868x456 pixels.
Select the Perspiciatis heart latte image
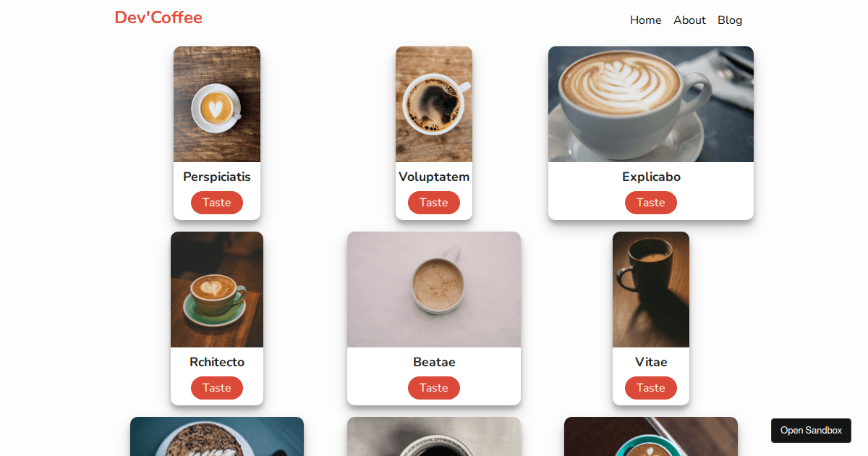[217, 104]
